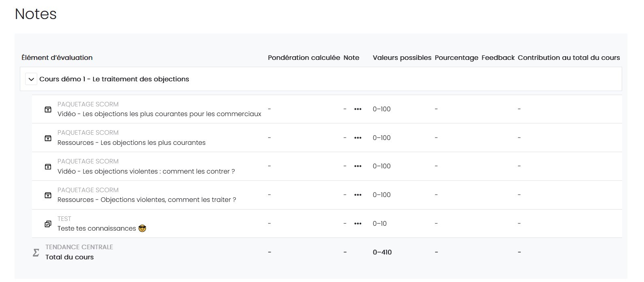Click TENDANCE CENTRALE label

coord(79,247)
